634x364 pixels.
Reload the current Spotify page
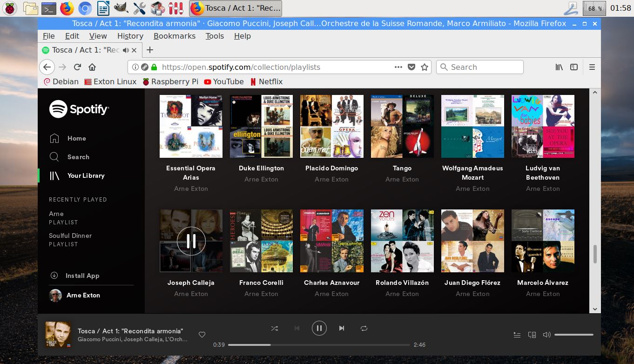[78, 67]
